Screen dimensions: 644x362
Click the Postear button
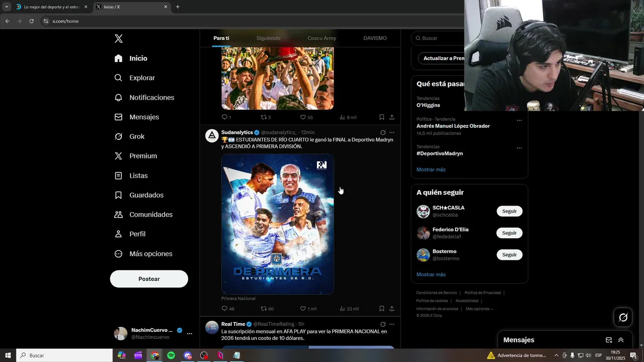149,279
